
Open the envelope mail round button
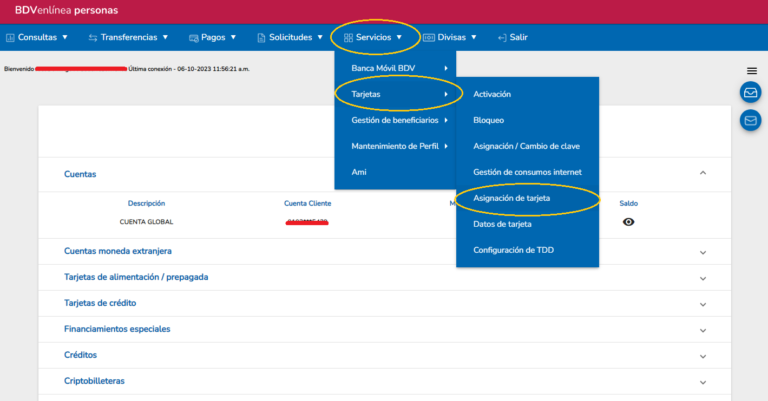coord(750,120)
